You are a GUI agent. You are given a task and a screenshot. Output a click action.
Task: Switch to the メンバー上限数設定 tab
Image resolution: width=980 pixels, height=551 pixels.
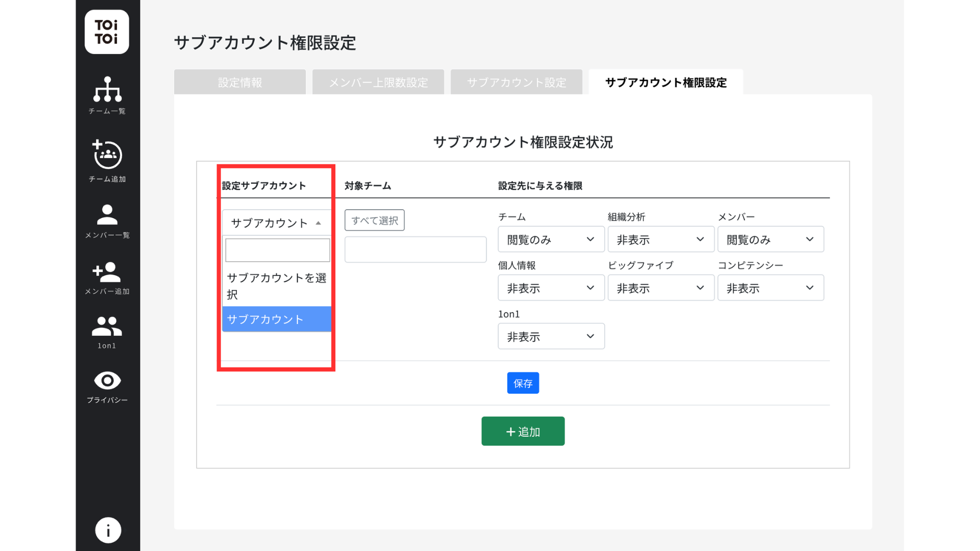378,82
